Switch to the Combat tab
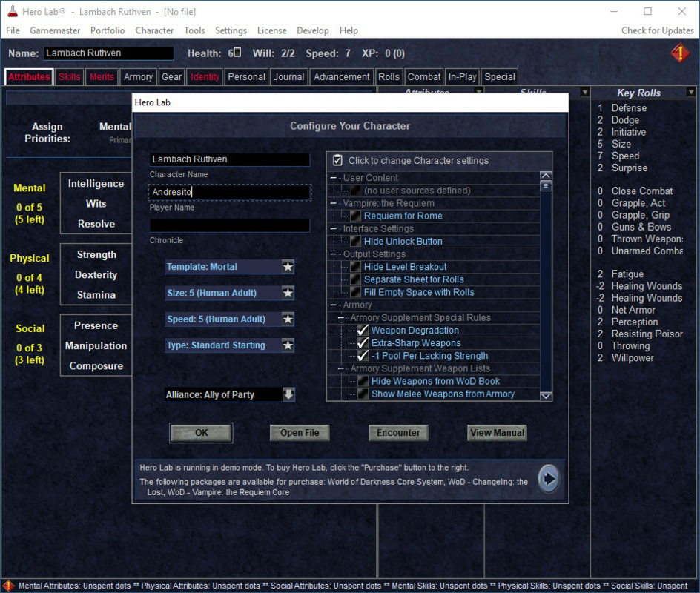700x593 pixels. tap(423, 77)
